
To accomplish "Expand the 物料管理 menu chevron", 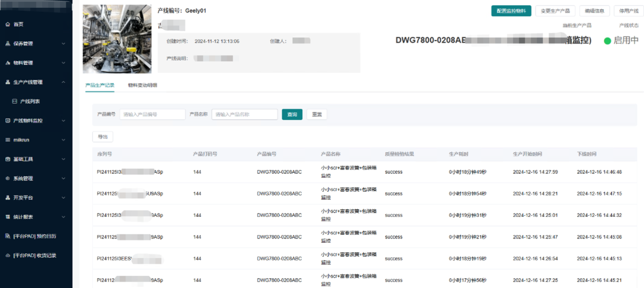I will point(63,63).
